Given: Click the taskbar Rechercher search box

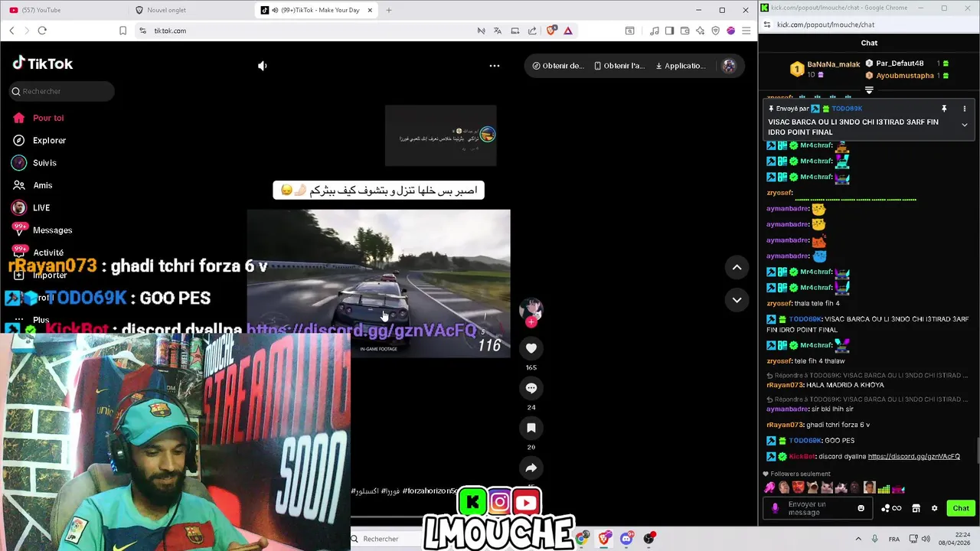Looking at the screenshot, I should 387,539.
